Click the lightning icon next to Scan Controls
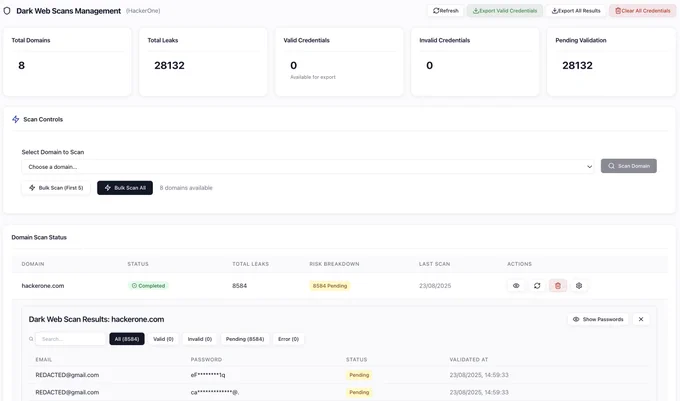 (16, 119)
